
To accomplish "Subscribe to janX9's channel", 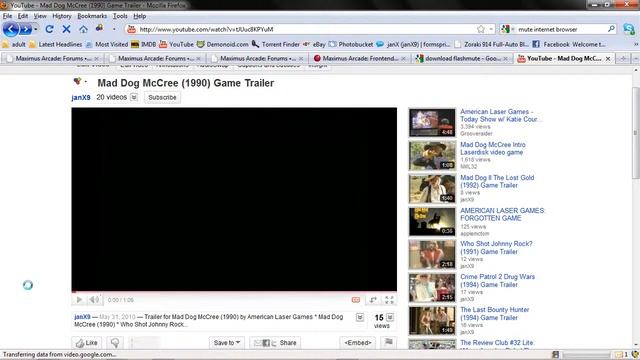I will coord(162,98).
